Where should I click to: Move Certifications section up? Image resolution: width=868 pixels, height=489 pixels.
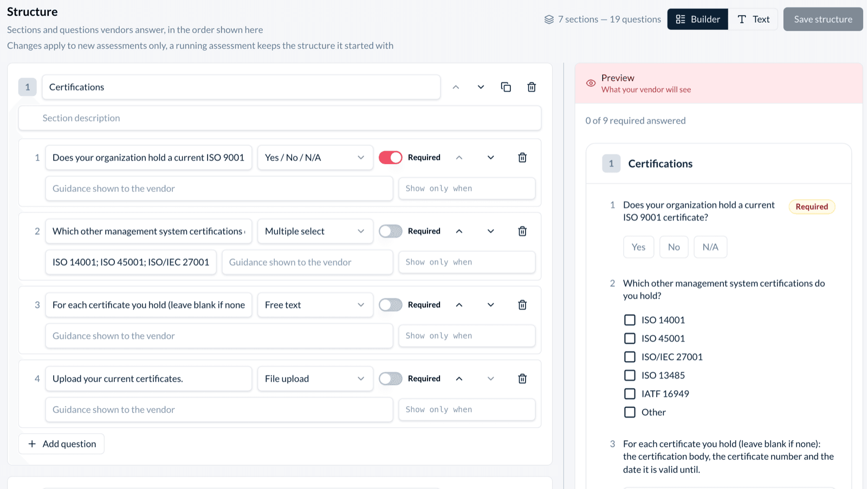point(456,87)
